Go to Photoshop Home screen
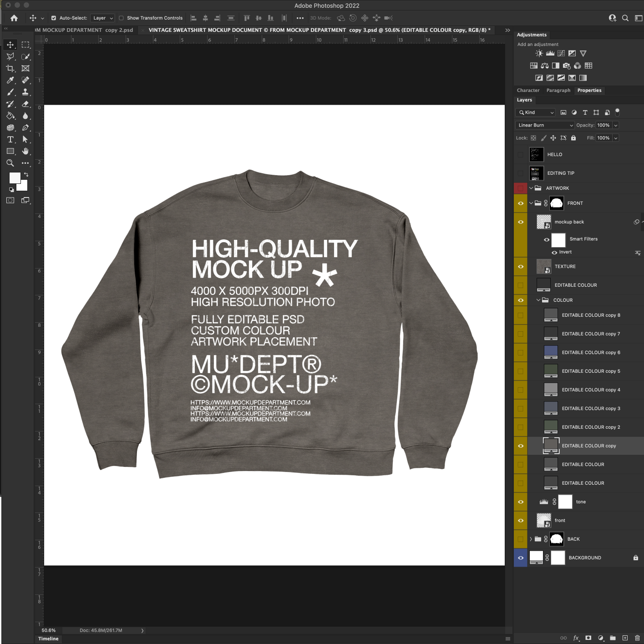Viewport: 644px width, 644px height. 14,18
